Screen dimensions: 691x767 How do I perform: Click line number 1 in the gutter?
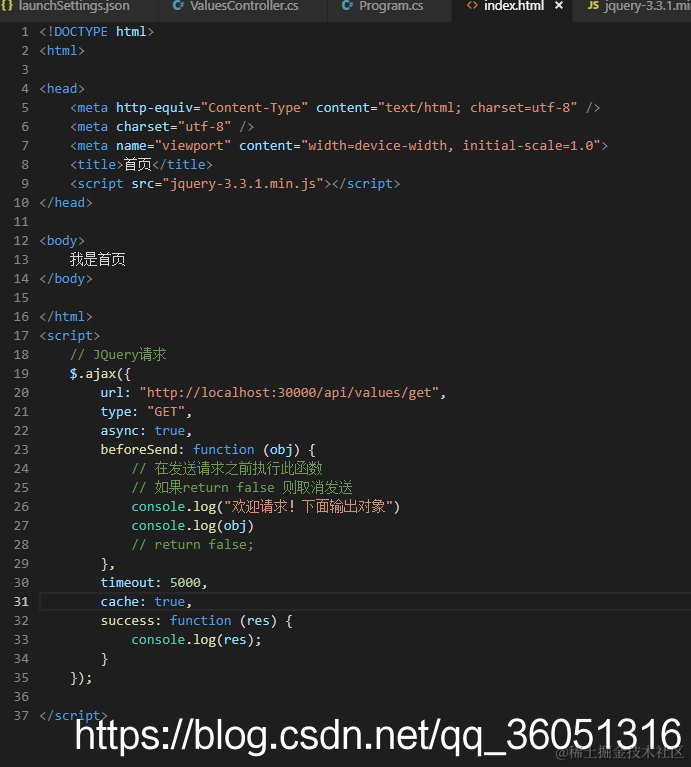tap(25, 32)
